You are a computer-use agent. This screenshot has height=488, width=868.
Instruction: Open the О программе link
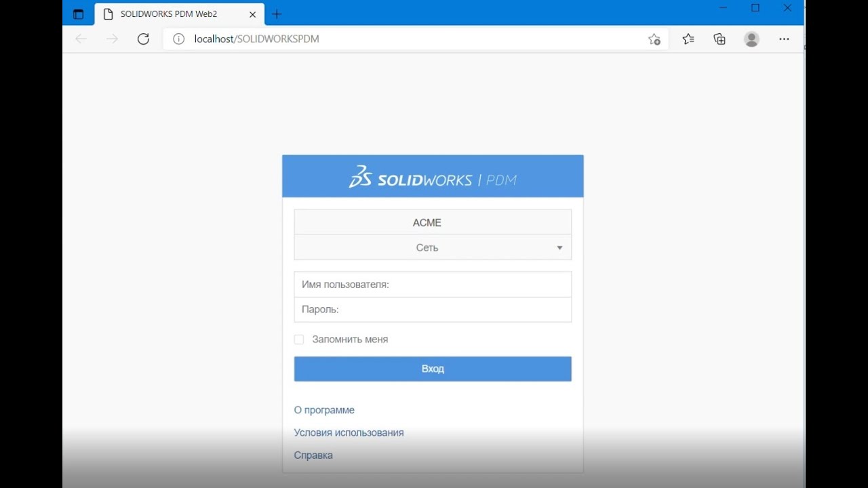tap(324, 410)
